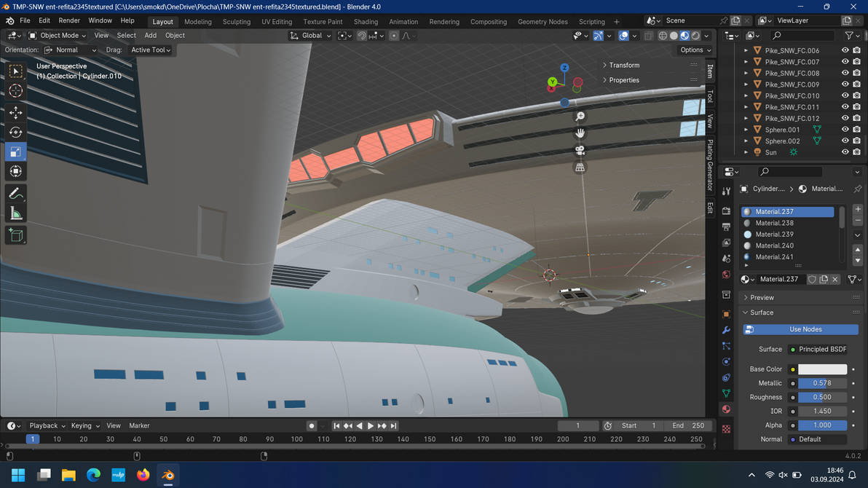Switch to rendered viewport shading
Screen dimensions: 868x488
[696, 36]
